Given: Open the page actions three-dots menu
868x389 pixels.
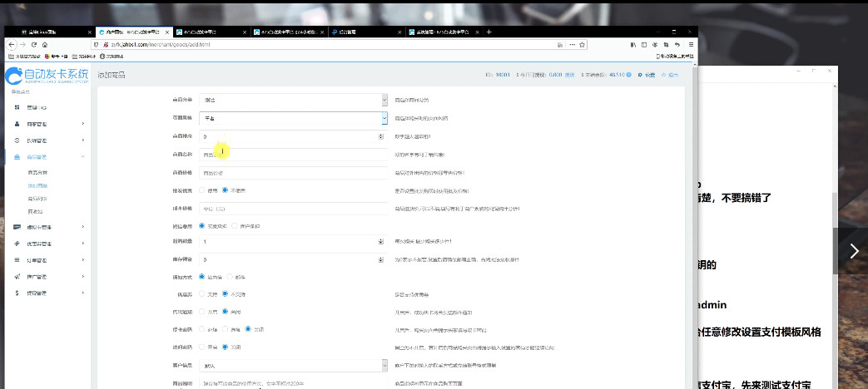Looking at the screenshot, I should tap(572, 45).
